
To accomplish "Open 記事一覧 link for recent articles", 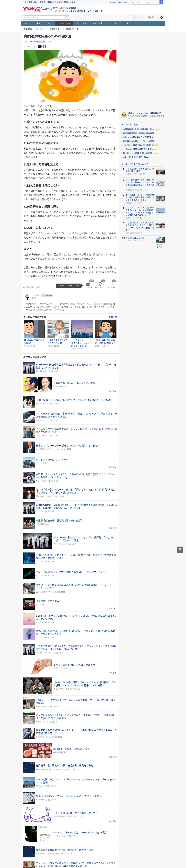I will point(113,317).
